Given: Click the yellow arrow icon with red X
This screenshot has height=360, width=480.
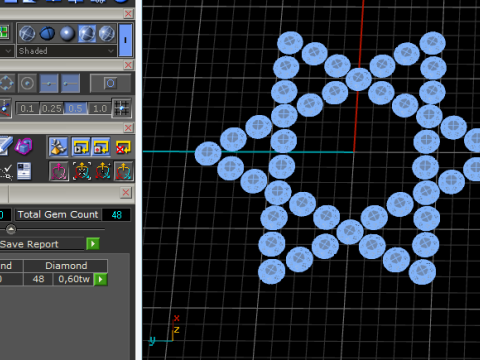Looking at the screenshot, I should [x=123, y=147].
